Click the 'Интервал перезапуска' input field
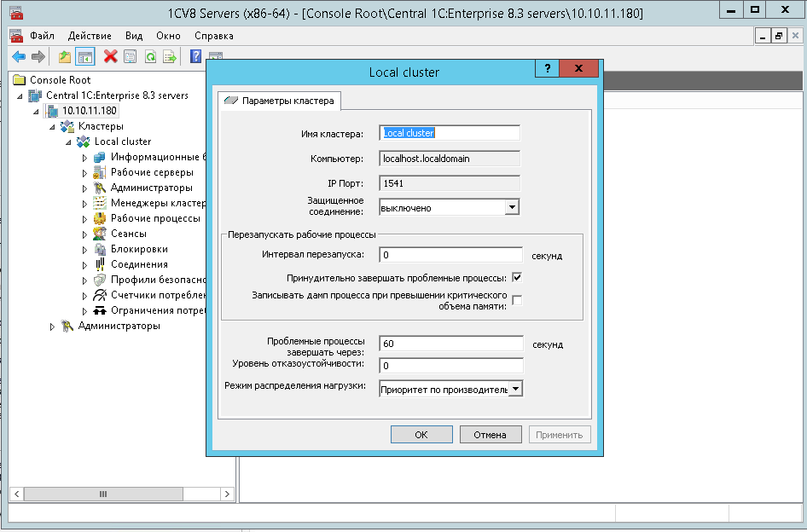Screen dimensions: 807x532 (450, 255)
